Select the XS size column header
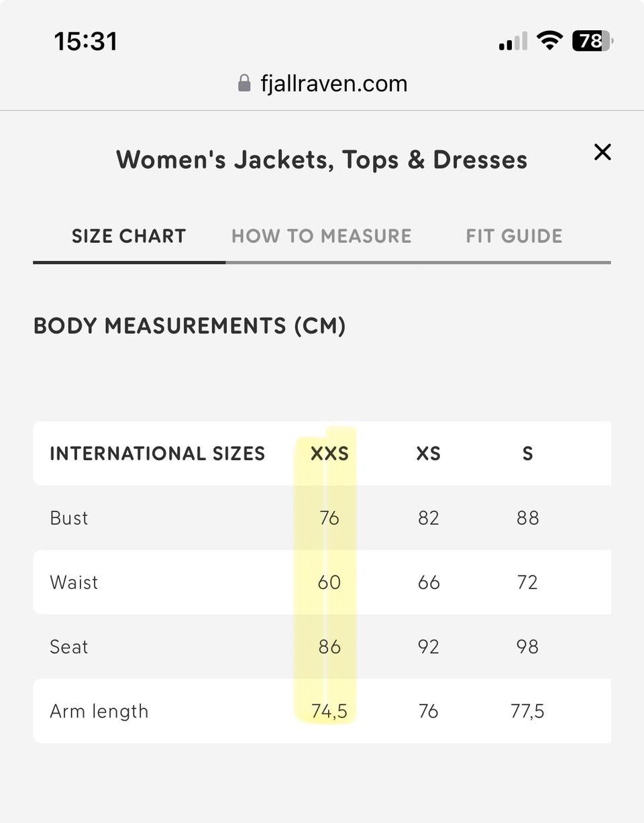The height and width of the screenshot is (823, 644). click(x=429, y=453)
